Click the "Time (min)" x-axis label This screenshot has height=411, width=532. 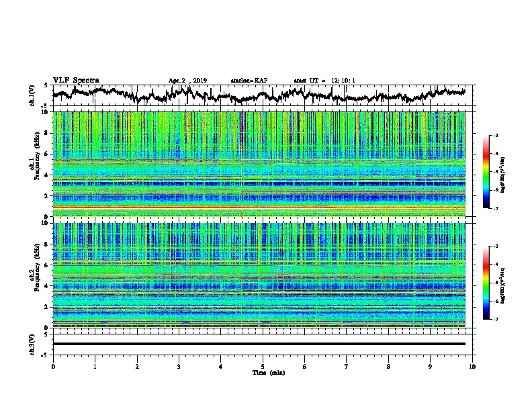click(269, 373)
